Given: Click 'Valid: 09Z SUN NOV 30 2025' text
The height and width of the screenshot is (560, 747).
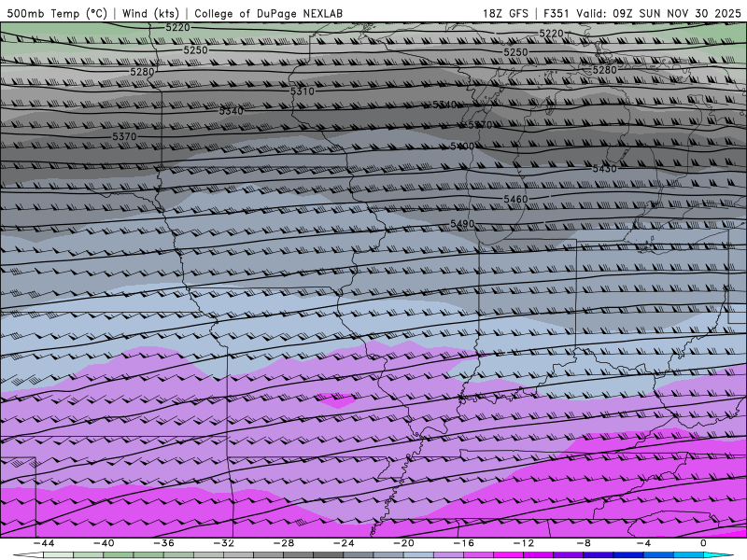Looking at the screenshot, I should (658, 13).
